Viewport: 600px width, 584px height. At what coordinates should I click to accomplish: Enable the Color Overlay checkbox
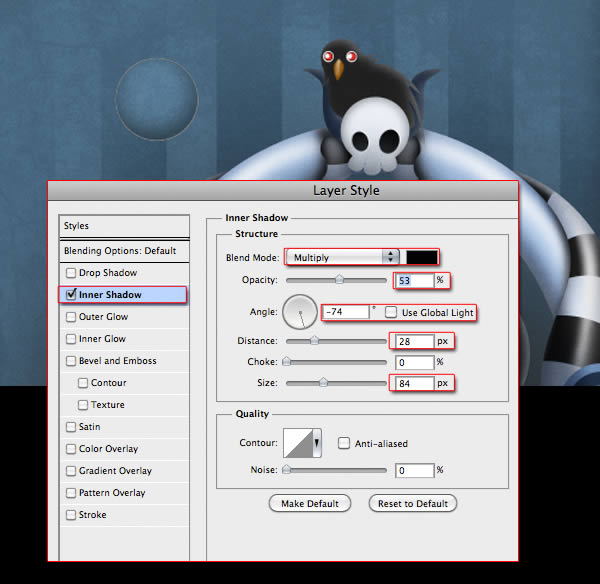(x=71, y=449)
